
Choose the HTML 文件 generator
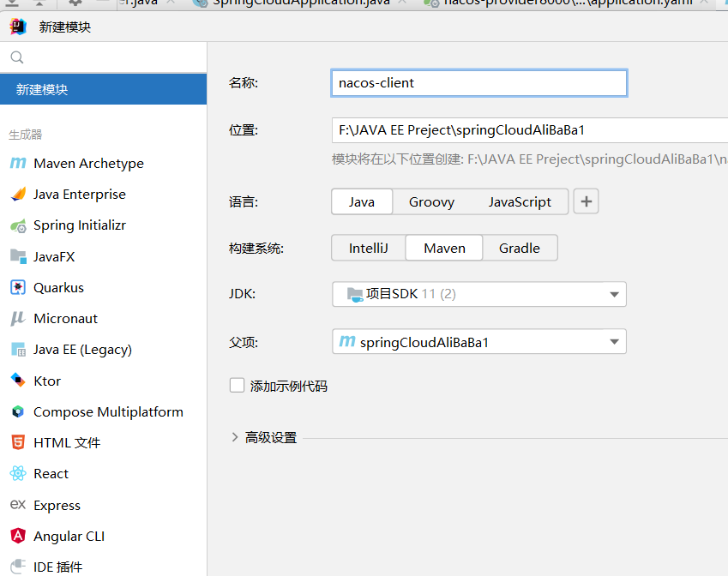pos(103,443)
